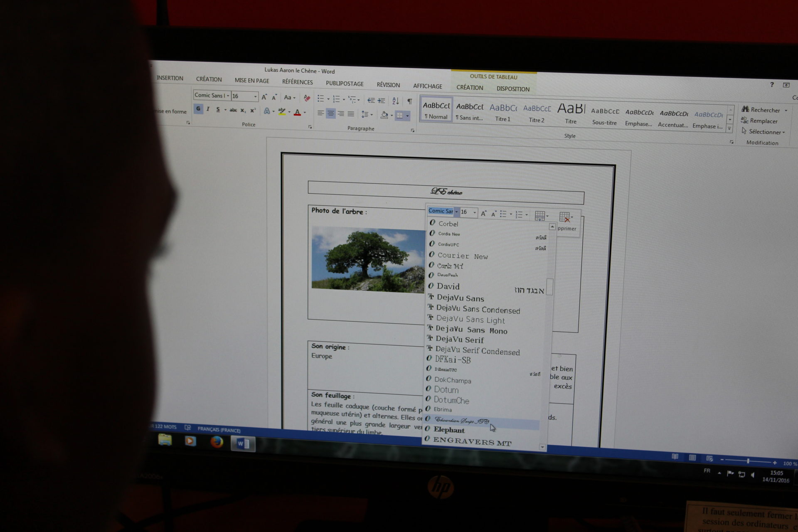This screenshot has width=798, height=532.
Task: Click the multilevel list icon
Action: pos(352,99)
